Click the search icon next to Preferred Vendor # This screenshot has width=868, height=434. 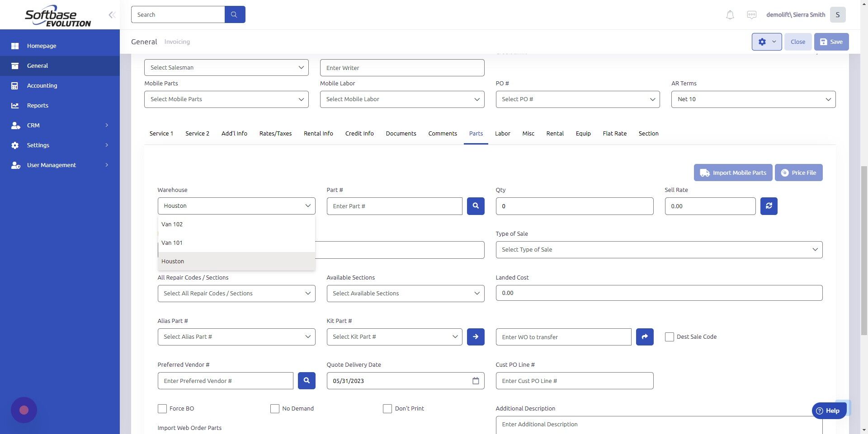307,381
